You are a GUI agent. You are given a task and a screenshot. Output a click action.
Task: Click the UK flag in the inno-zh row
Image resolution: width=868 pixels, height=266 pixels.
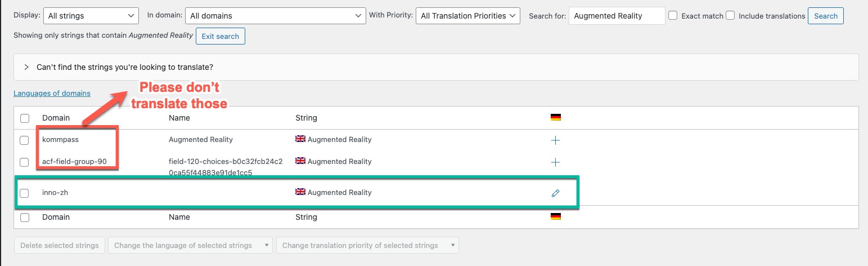point(300,192)
